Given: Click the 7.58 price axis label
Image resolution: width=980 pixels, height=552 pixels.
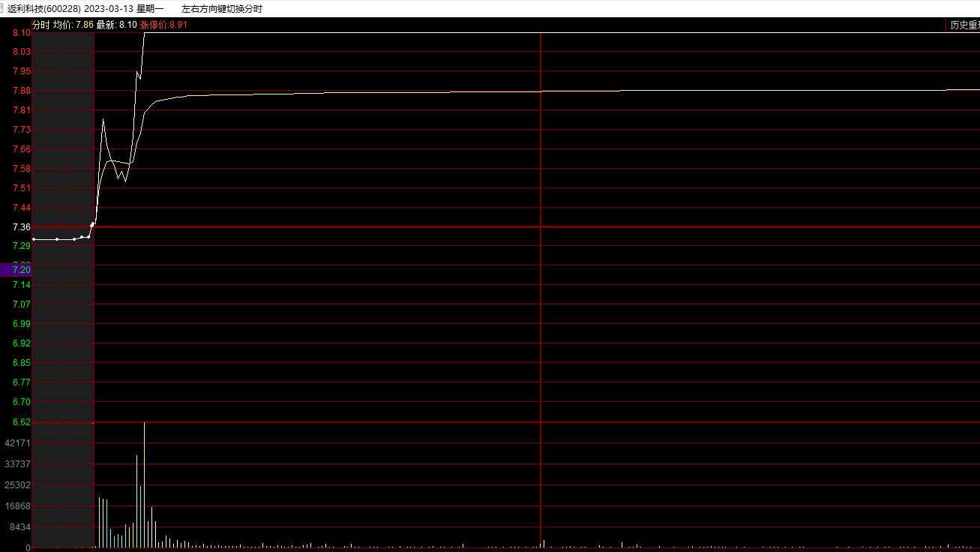Looking at the screenshot, I should point(22,169).
